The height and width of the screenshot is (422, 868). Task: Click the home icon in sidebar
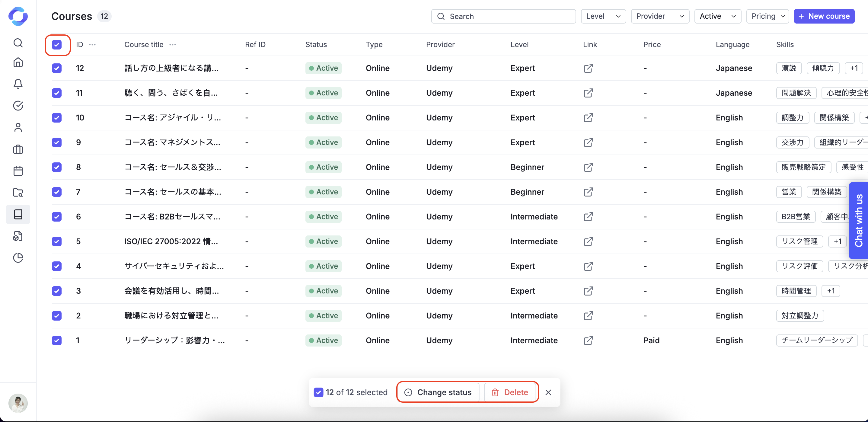pyautogui.click(x=18, y=62)
